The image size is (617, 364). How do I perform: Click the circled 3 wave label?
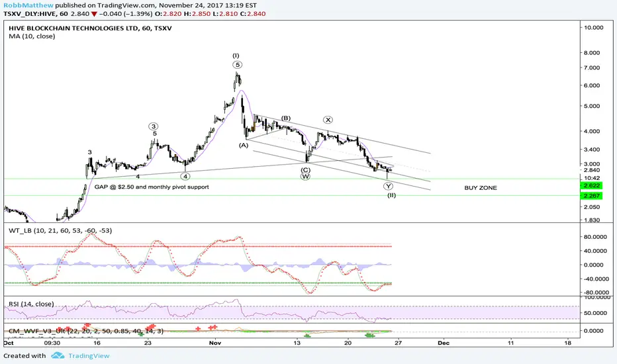(154, 126)
